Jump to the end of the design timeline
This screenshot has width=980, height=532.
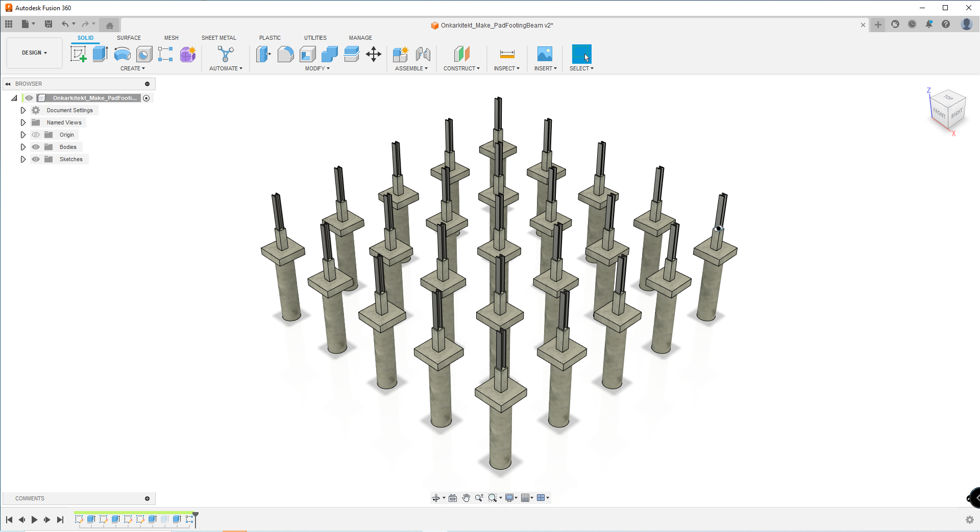[60, 519]
